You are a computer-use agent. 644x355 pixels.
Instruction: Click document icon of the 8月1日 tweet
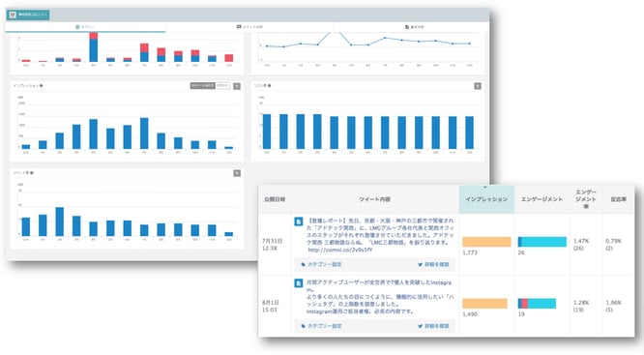coord(299,283)
